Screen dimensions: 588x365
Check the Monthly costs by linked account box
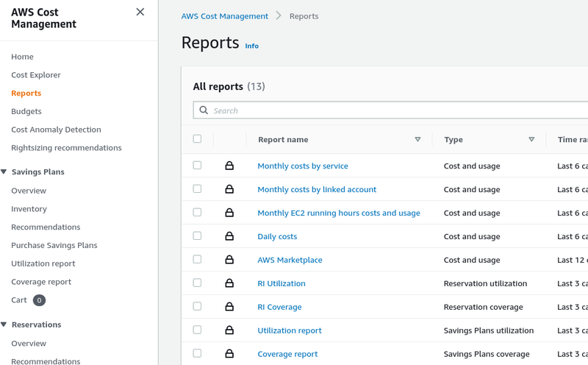click(197, 189)
